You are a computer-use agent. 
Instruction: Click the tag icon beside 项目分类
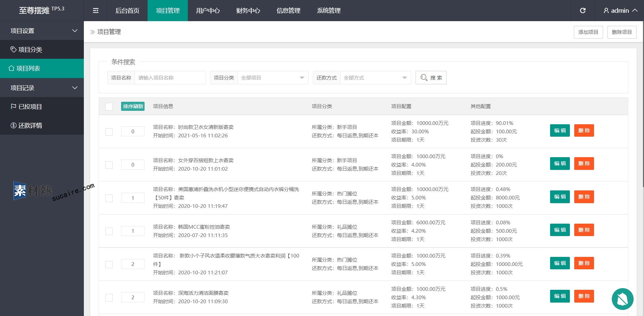click(13, 50)
